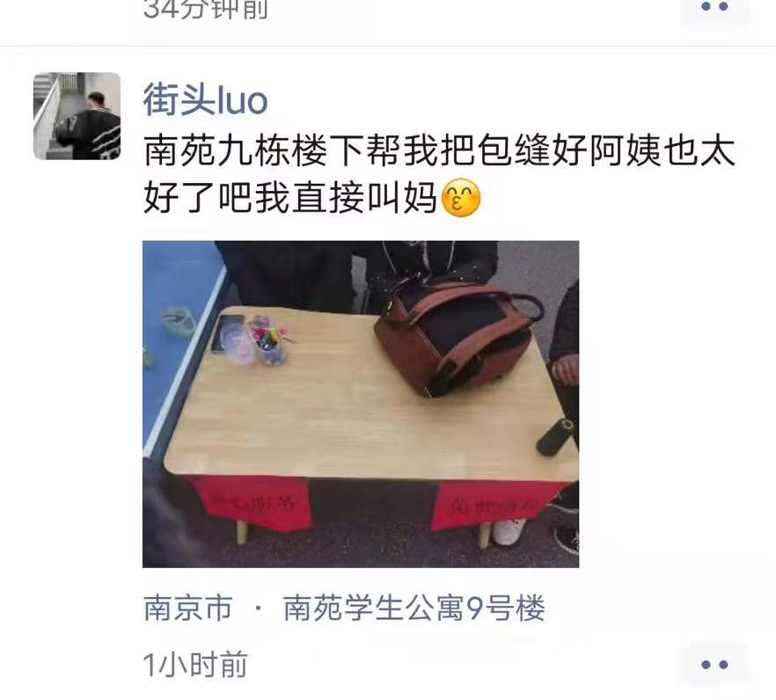Click the white sneaker at the photo's bottom
Image resolution: width=776 pixels, height=700 pixels.
click(x=509, y=531)
